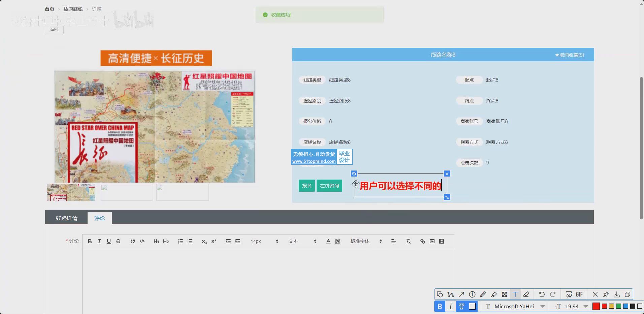Open the text background color picker

(338, 241)
